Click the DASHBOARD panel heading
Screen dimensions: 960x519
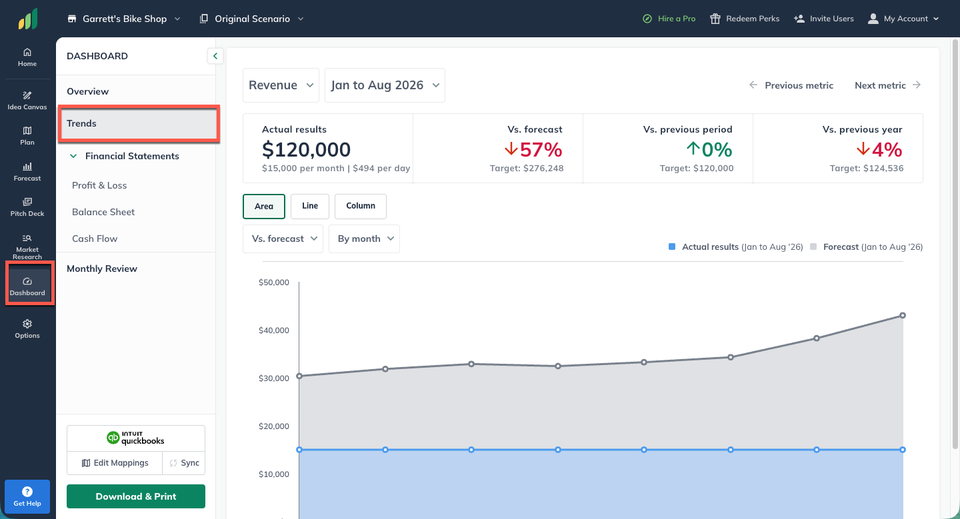[97, 56]
